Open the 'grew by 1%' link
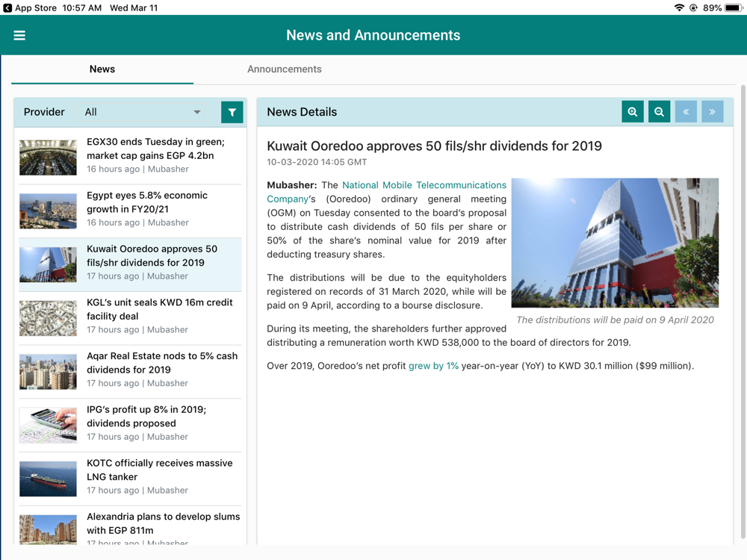Screen dimensions: 747x560 point(433,366)
